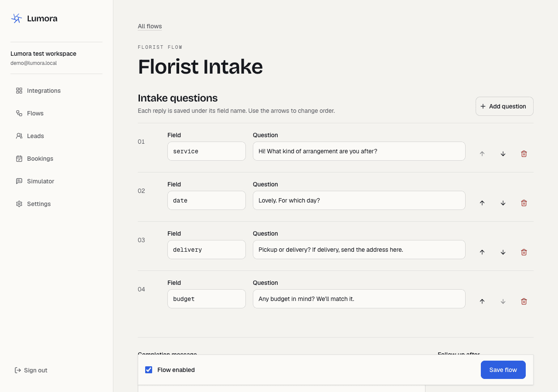Save the flow
Viewport: 558px width, 392px height.
(x=503, y=370)
